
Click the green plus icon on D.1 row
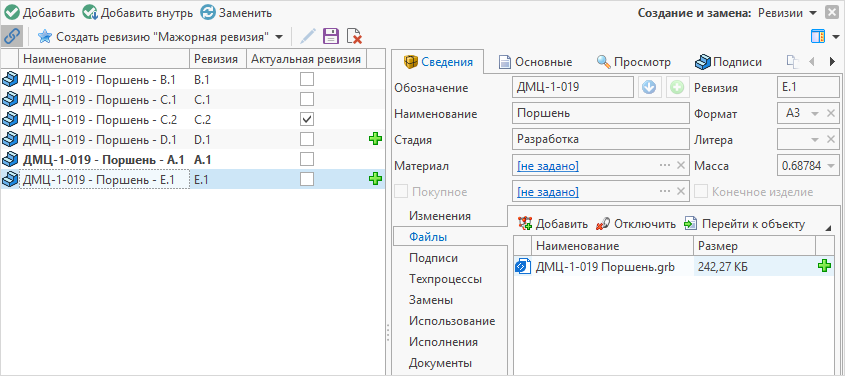coord(375,139)
